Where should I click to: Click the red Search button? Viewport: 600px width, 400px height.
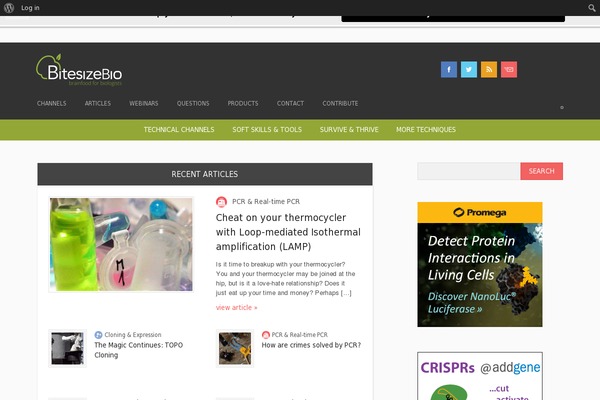[541, 171]
